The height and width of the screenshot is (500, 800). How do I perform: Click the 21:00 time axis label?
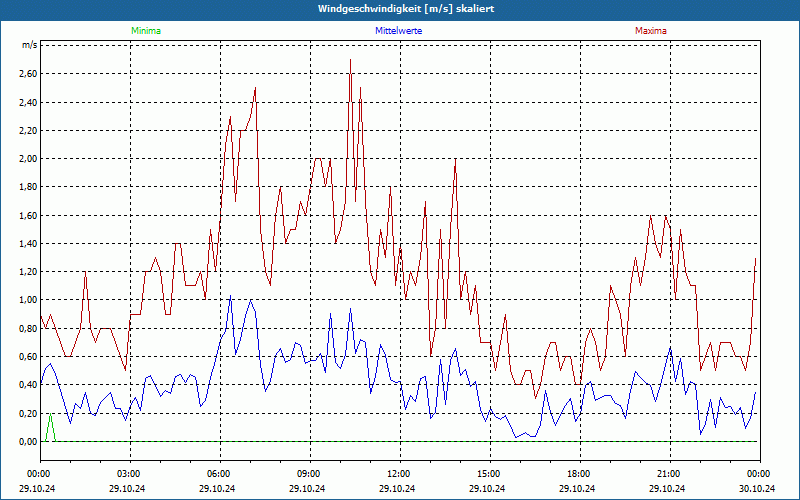(670, 474)
